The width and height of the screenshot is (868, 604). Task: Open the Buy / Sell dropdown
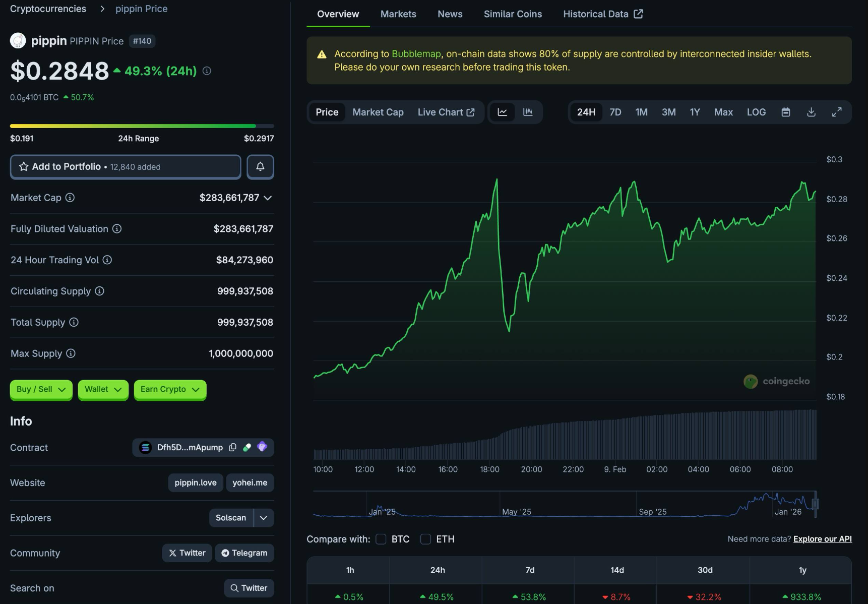(x=41, y=389)
